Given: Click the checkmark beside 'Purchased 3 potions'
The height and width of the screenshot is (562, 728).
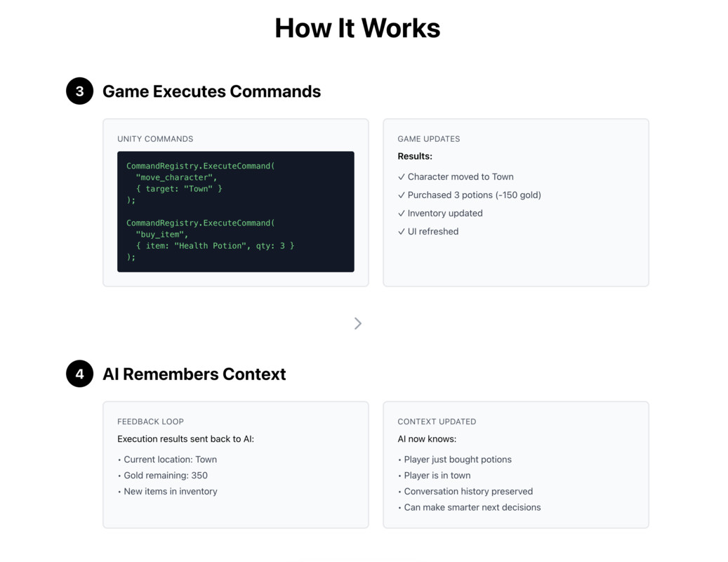Looking at the screenshot, I should (402, 195).
